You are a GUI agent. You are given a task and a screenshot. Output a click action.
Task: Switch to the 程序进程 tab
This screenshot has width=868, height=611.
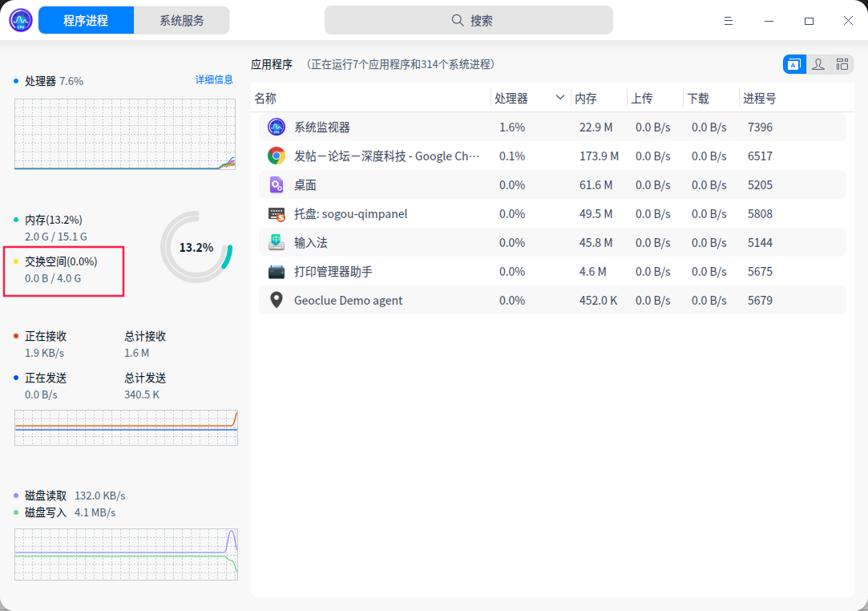86,21
